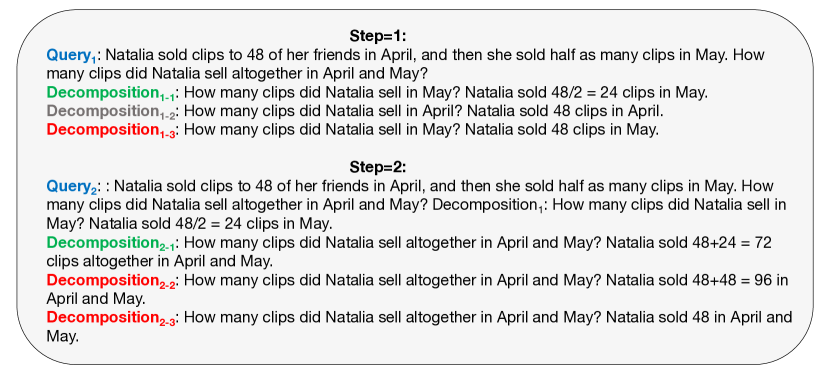Click the green Decomposition 1-1 label
Image resolution: width=830 pixels, height=374 pixels.
click(111, 94)
